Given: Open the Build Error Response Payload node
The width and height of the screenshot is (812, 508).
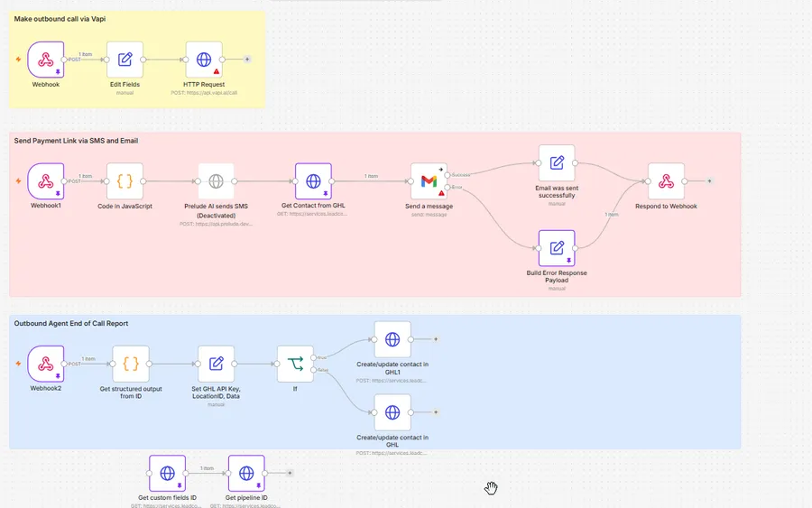Looking at the screenshot, I should [x=557, y=248].
